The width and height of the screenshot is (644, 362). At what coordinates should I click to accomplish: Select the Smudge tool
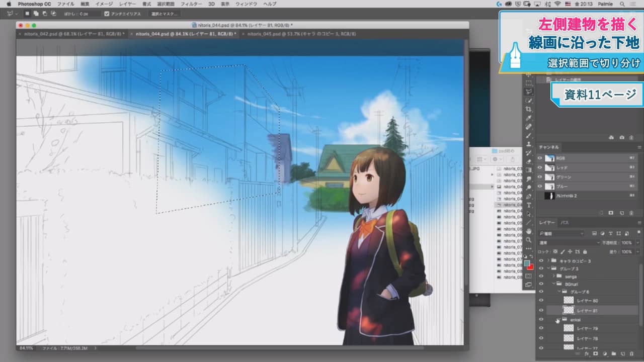[x=529, y=178]
